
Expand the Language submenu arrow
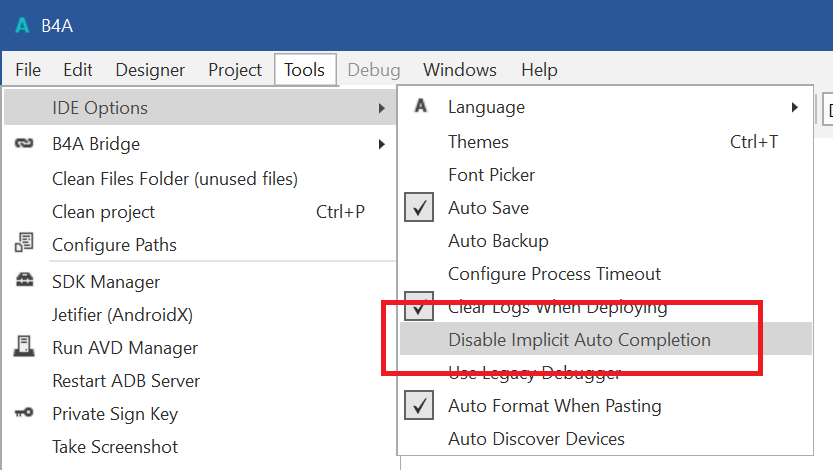click(794, 107)
